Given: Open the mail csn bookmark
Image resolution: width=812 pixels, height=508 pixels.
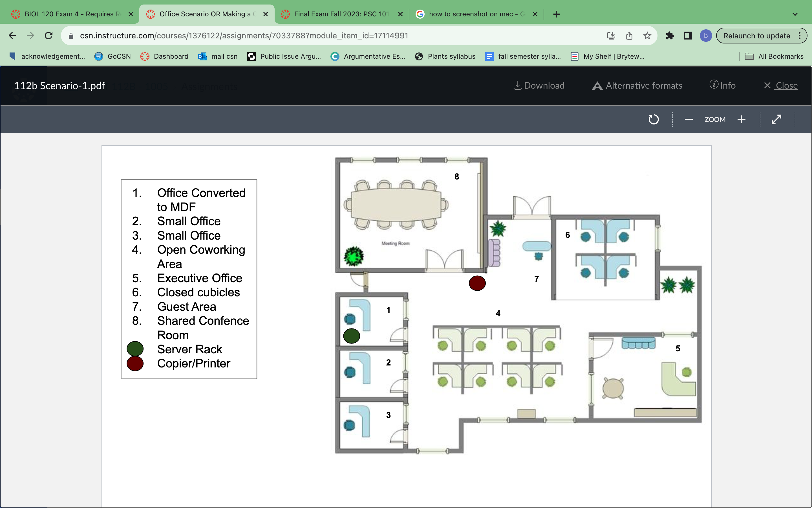Looking at the screenshot, I should click(218, 56).
